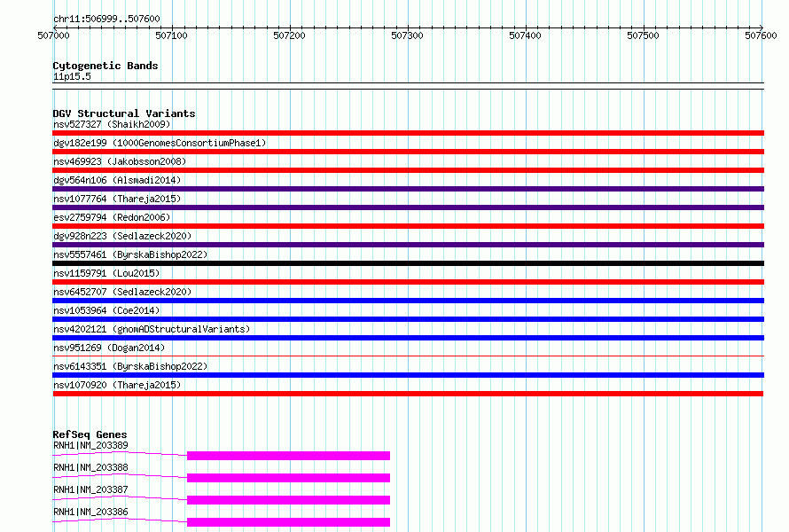Click the dgv182e199 (1000GenomesConsortiumPhase1) label
Viewport: 789px width, 532px height.
click(x=160, y=143)
